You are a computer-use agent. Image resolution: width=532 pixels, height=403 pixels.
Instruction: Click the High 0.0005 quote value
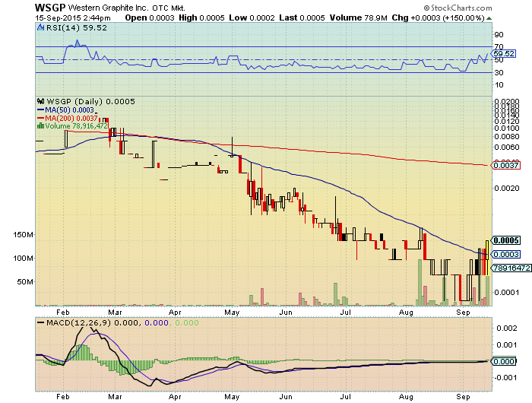(x=201, y=17)
